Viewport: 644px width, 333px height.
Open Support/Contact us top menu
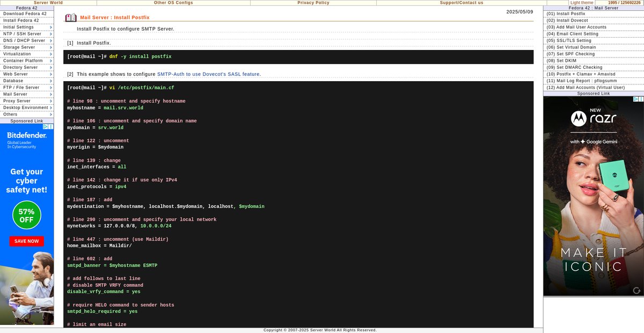click(x=462, y=3)
